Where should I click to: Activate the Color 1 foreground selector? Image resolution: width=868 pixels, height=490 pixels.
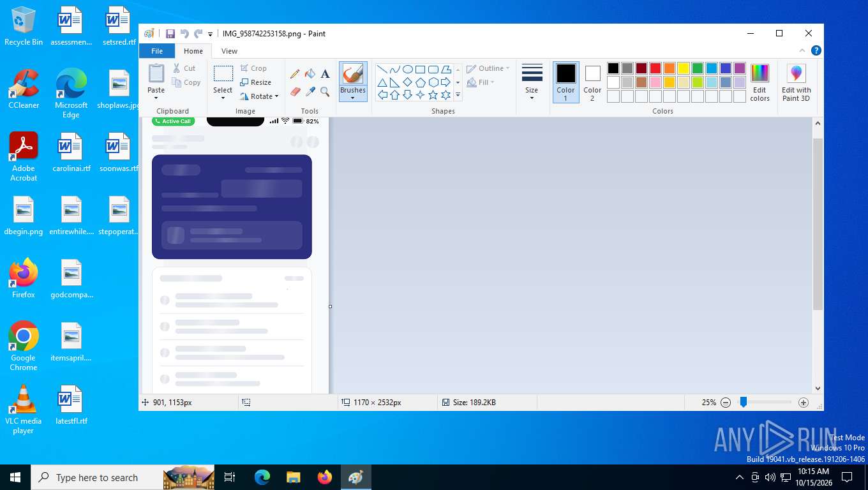(x=565, y=82)
